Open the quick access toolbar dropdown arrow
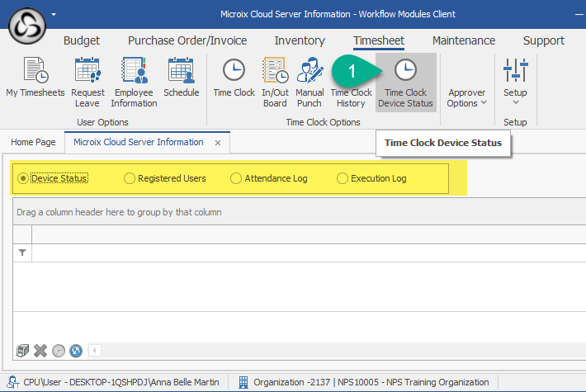The height and width of the screenshot is (392, 586). [54, 14]
